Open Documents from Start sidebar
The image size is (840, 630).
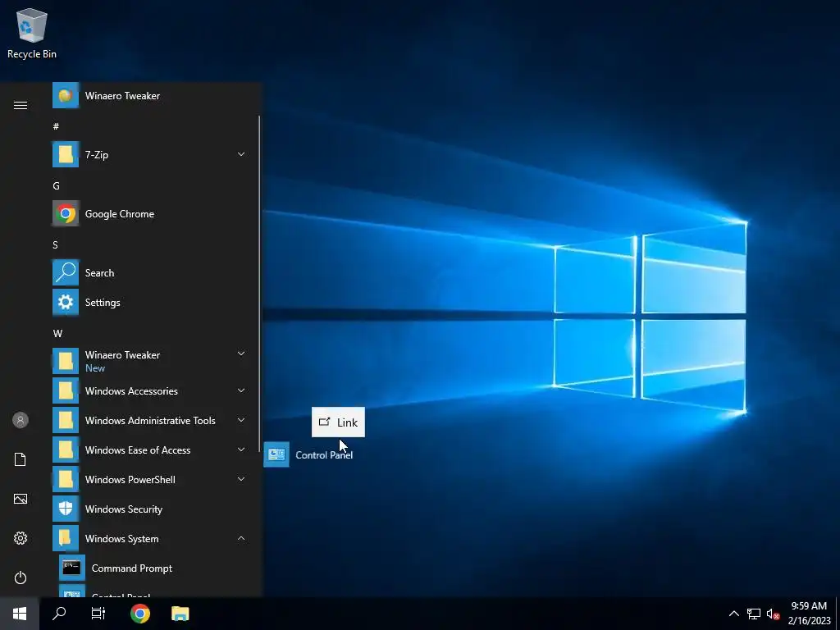pos(21,459)
